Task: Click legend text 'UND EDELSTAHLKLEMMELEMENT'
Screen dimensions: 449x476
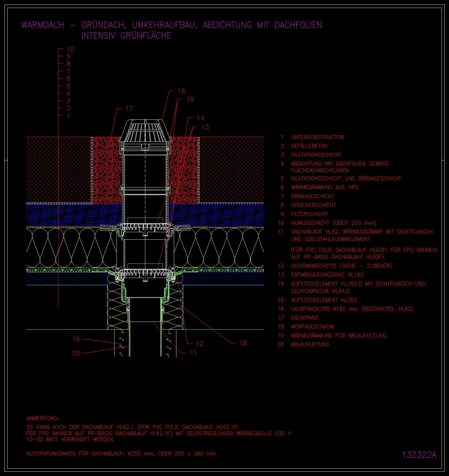Action: click(x=331, y=239)
